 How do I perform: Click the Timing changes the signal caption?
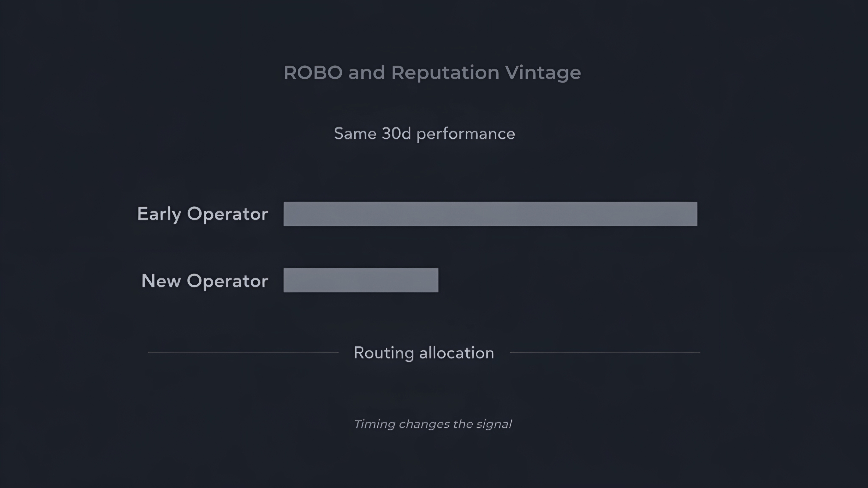pos(433,424)
